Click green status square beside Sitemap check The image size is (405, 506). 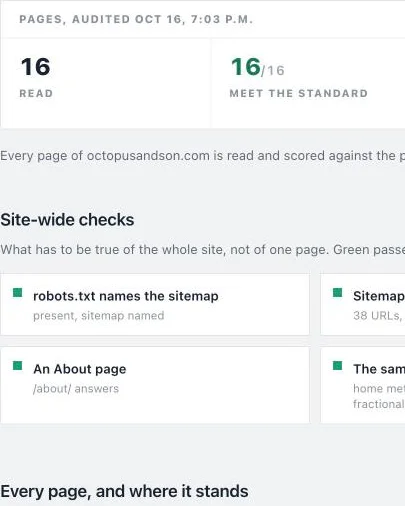point(338,293)
